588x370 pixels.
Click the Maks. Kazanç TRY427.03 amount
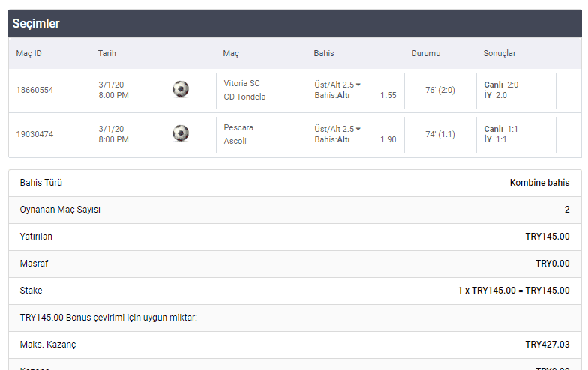click(547, 345)
